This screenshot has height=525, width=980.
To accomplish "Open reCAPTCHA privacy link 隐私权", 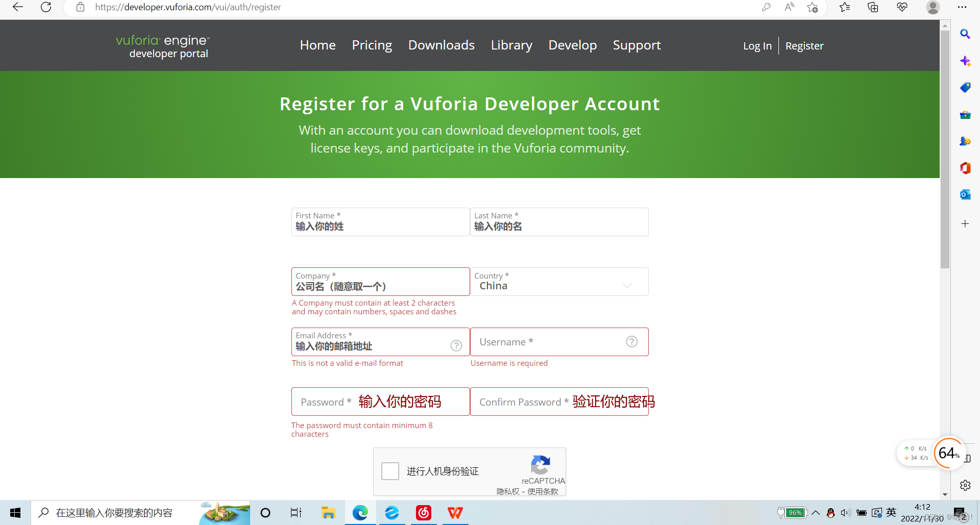I will (508, 491).
